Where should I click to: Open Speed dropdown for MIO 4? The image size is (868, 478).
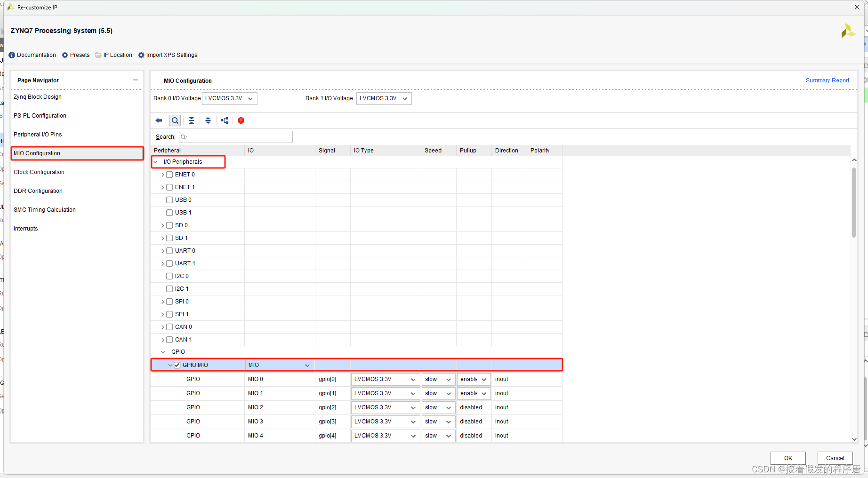click(x=438, y=436)
